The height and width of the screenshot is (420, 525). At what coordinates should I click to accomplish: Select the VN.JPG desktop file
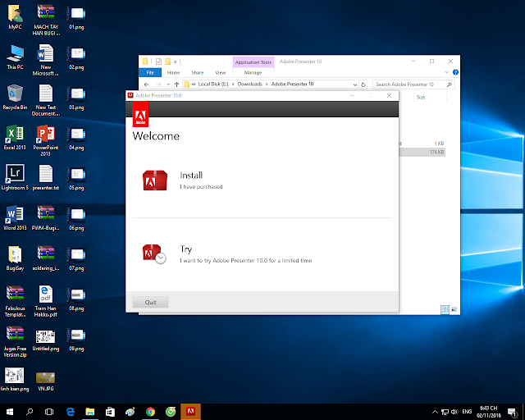pyautogui.click(x=46, y=381)
